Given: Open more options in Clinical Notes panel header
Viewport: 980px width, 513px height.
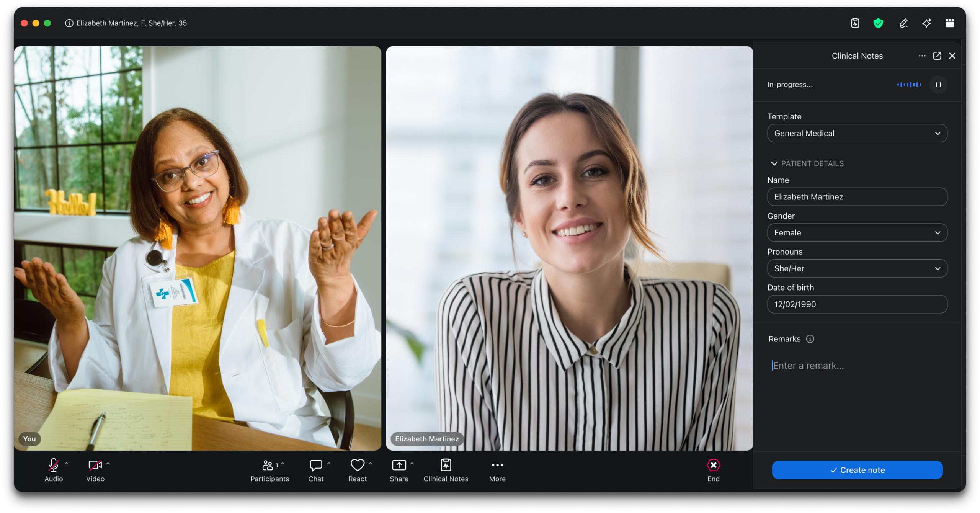Looking at the screenshot, I should (922, 56).
